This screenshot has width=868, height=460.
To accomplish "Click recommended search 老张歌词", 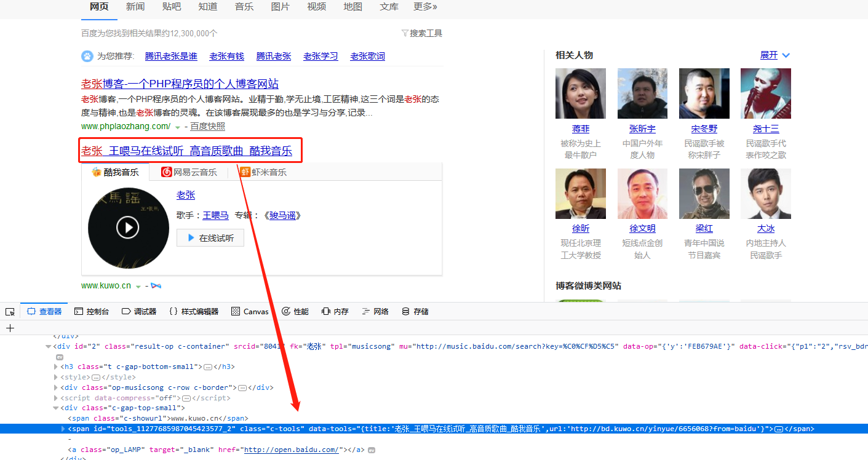I will (367, 56).
